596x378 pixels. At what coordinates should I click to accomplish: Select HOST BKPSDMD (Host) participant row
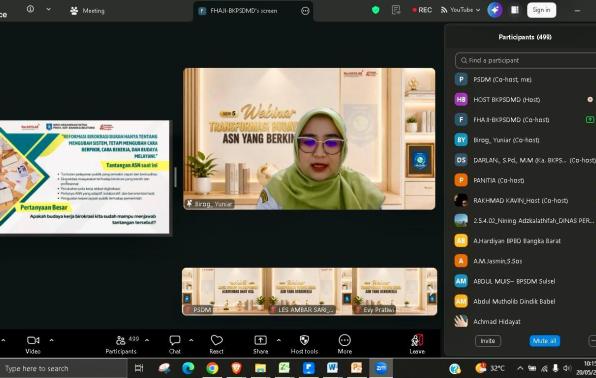click(525, 100)
